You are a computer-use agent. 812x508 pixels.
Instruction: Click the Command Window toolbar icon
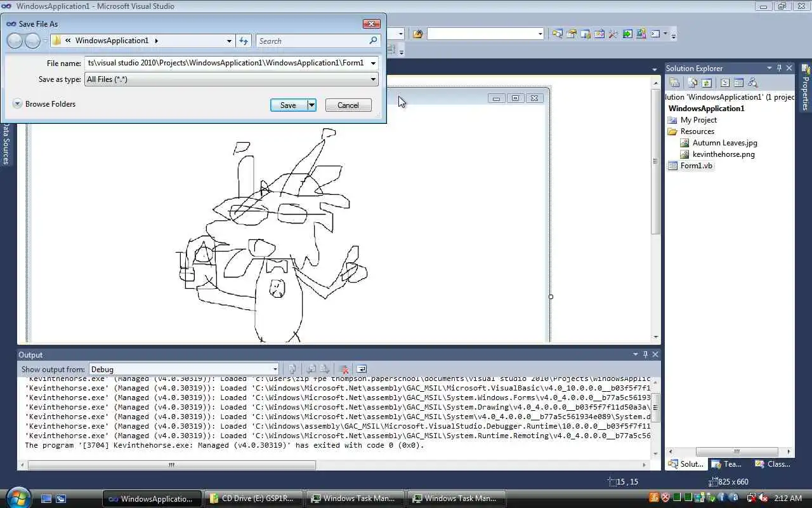click(x=655, y=34)
